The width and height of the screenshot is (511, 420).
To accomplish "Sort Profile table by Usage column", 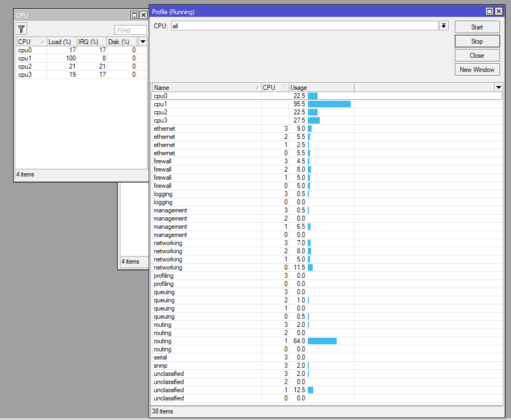I will pyautogui.click(x=321, y=87).
